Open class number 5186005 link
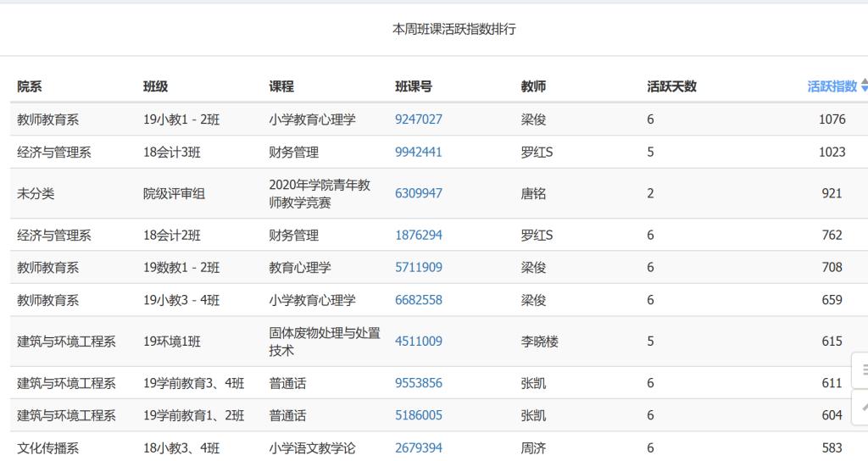868x461 pixels. (x=418, y=415)
